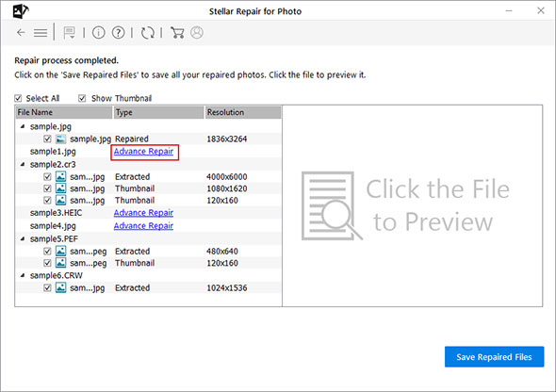Click the user account profile icon
556x392 pixels.
[x=197, y=32]
